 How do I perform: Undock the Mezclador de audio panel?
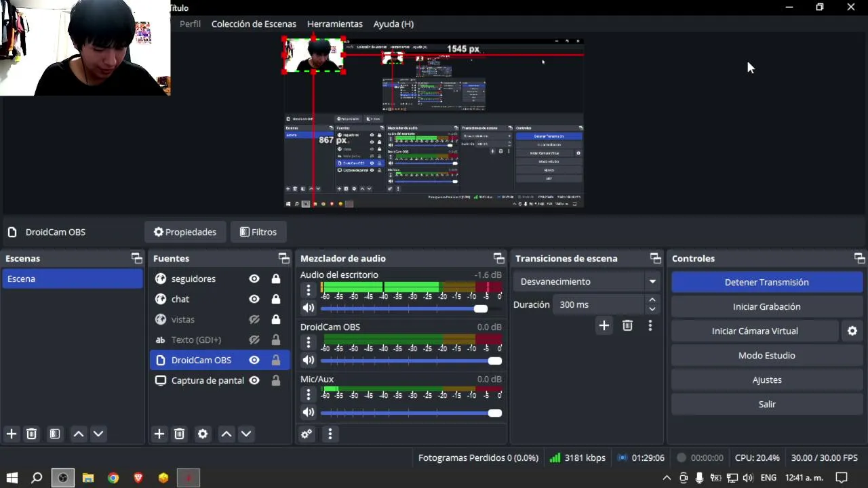pos(499,258)
